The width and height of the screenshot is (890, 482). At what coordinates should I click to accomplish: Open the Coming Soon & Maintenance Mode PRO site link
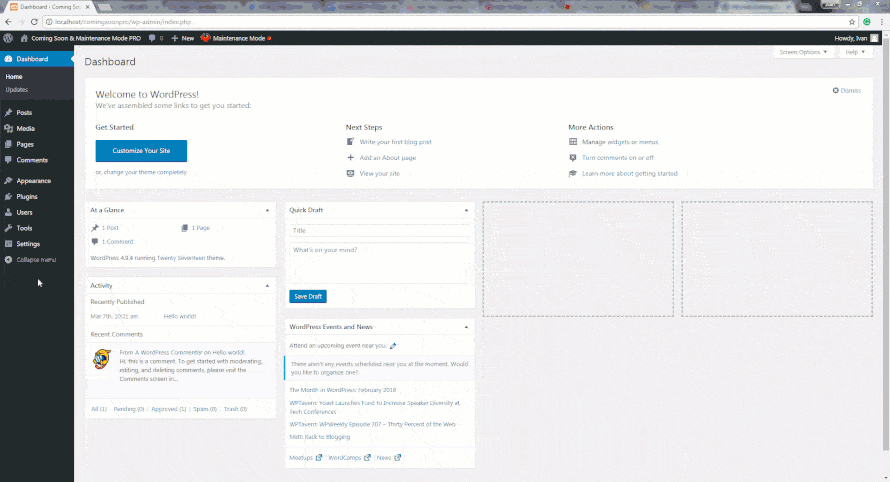[x=81, y=38]
